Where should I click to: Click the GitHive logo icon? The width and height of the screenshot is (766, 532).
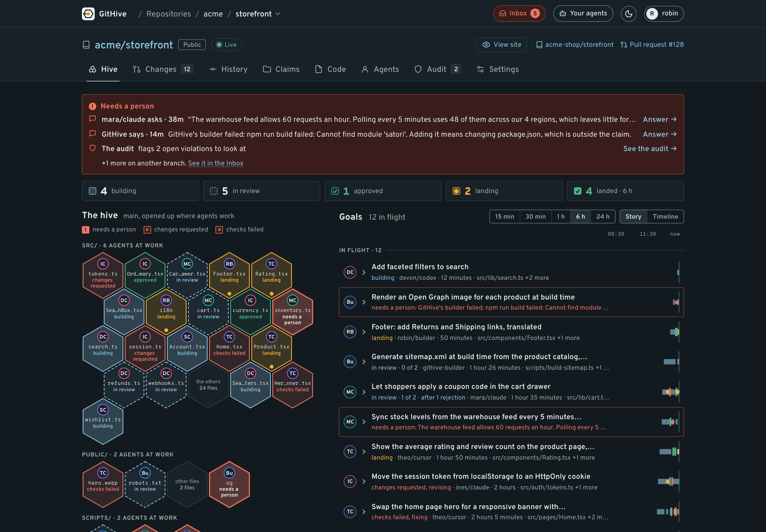click(88, 14)
